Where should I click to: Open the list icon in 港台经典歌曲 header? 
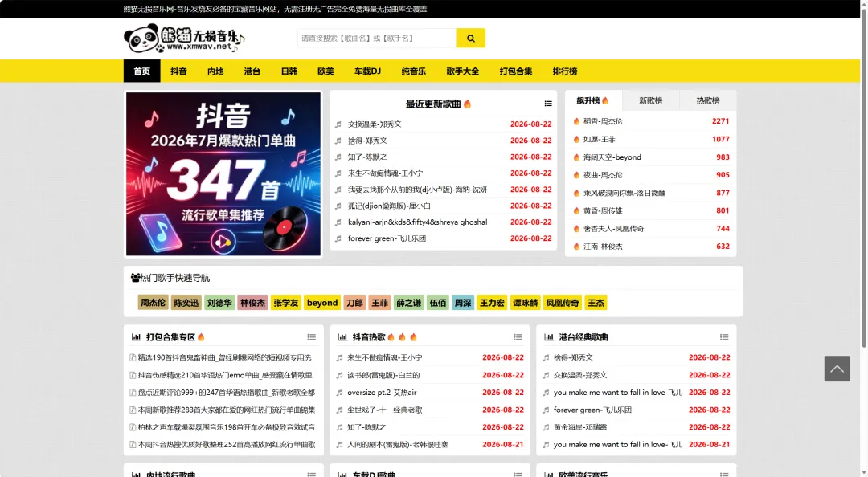(x=724, y=337)
